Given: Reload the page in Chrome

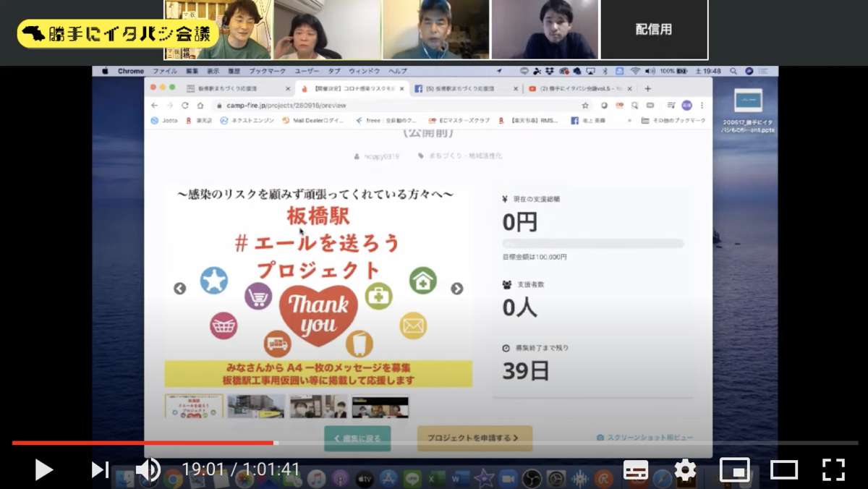Looking at the screenshot, I should 185,106.
